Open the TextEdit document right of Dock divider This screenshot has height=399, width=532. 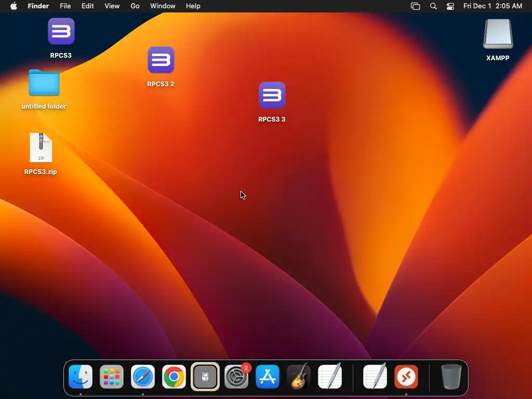375,376
